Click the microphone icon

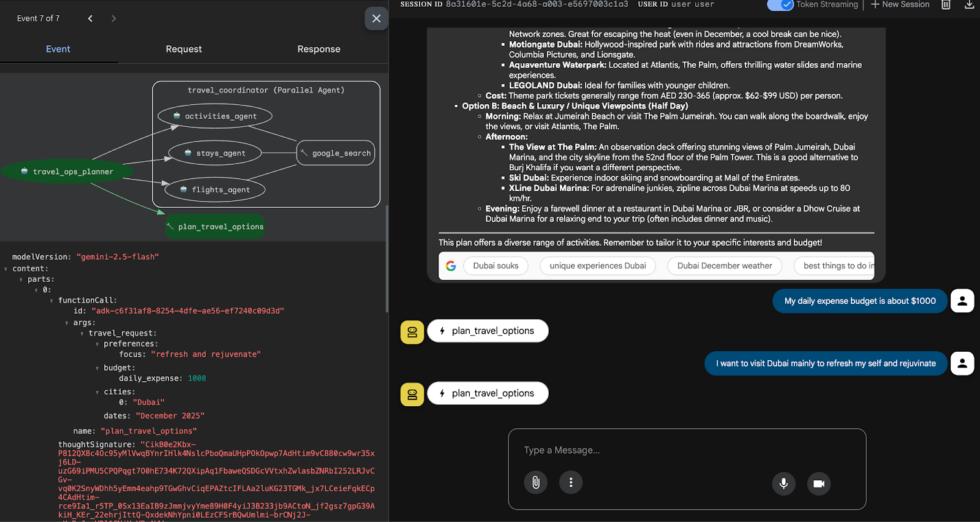(783, 483)
